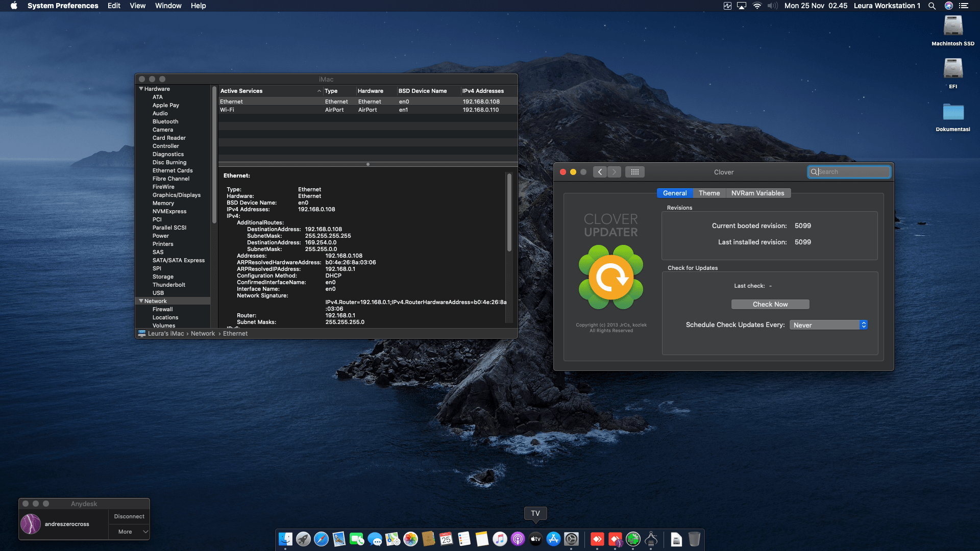Open Calendar showing Nov 25
980x551 pixels.
coord(446,539)
